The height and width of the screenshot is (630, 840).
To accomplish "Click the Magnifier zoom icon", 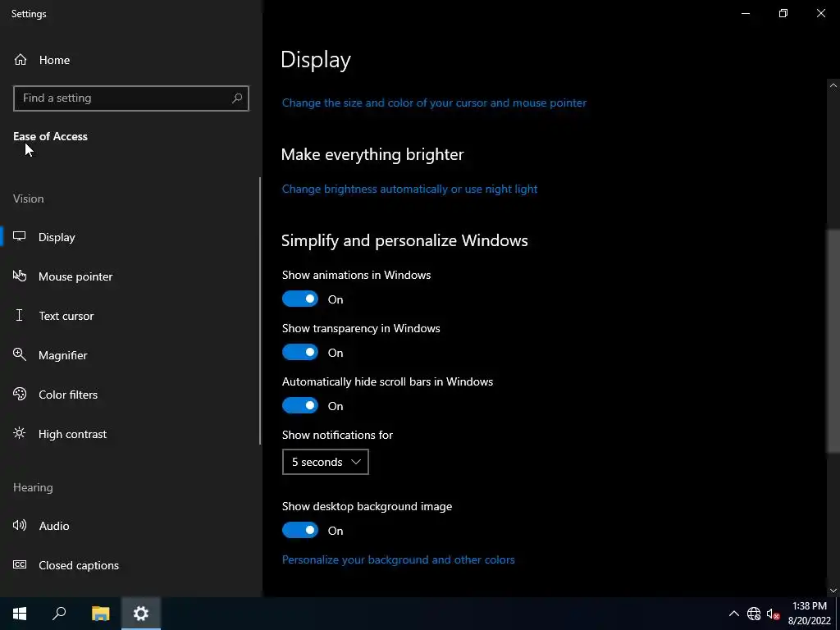I will coord(20,354).
